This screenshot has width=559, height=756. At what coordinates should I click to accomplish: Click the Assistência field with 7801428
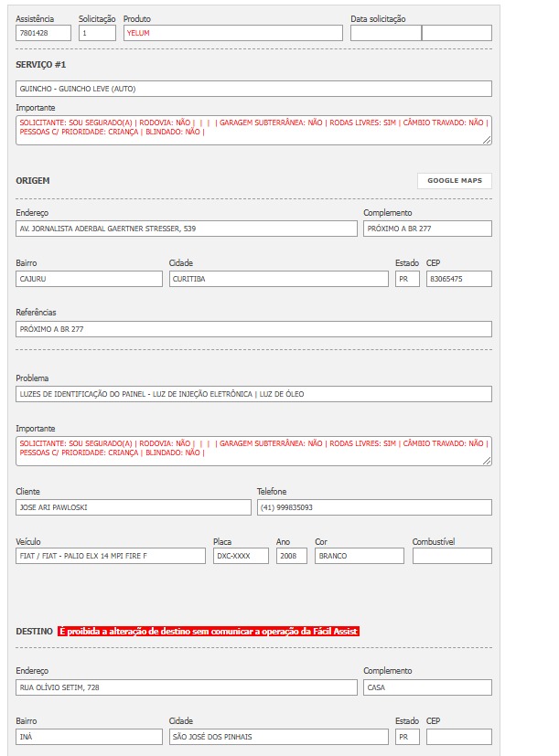pos(43,33)
